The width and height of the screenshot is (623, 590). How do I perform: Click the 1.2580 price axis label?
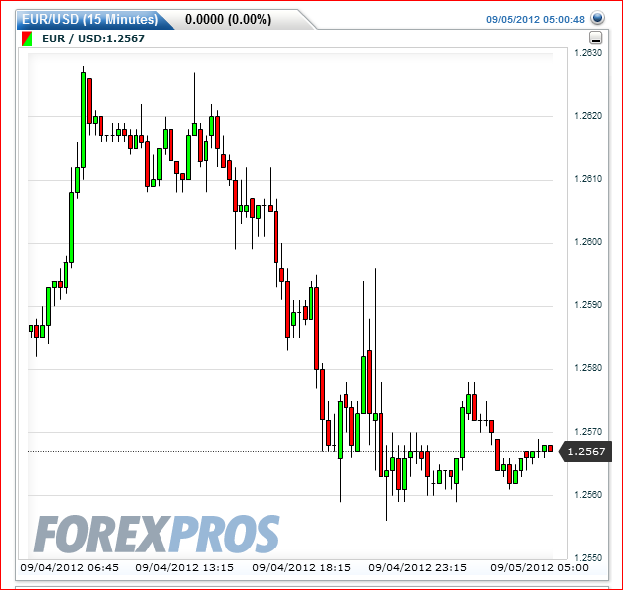588,368
